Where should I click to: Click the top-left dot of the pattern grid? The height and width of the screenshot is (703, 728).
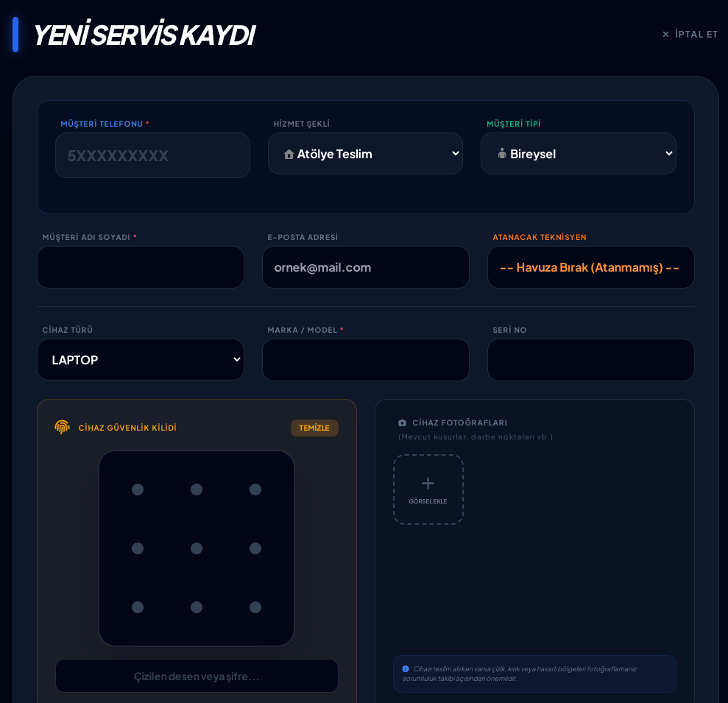click(138, 489)
